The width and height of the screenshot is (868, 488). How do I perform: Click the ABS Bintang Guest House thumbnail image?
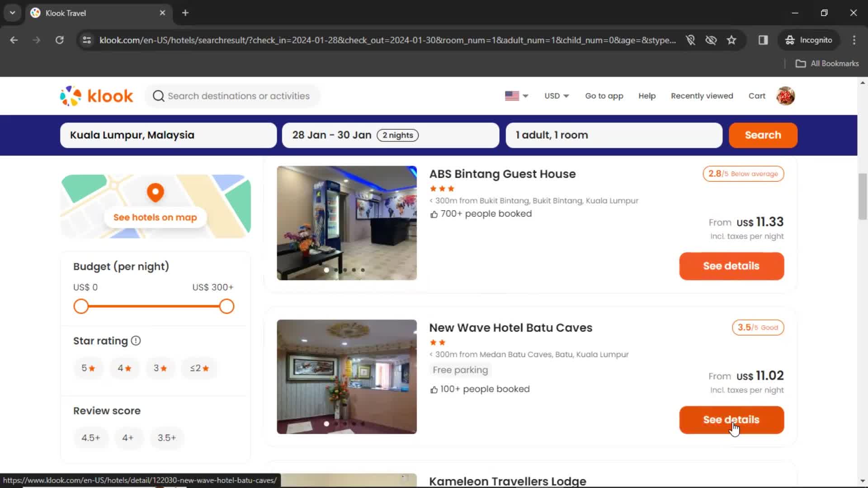(x=346, y=223)
